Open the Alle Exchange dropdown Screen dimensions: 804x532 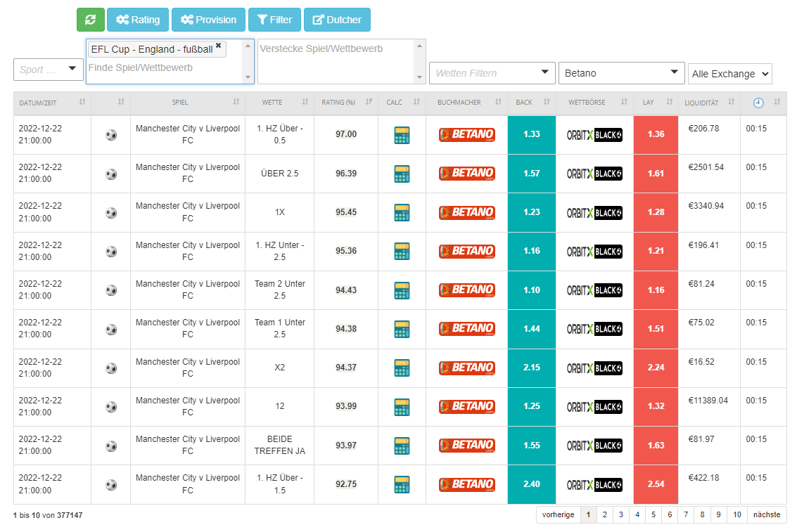click(729, 74)
